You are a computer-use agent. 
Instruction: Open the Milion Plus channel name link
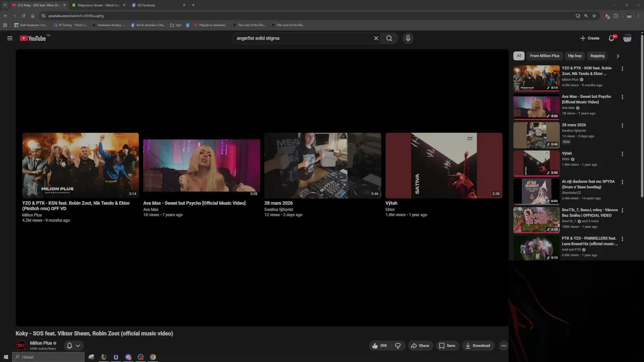click(41, 343)
